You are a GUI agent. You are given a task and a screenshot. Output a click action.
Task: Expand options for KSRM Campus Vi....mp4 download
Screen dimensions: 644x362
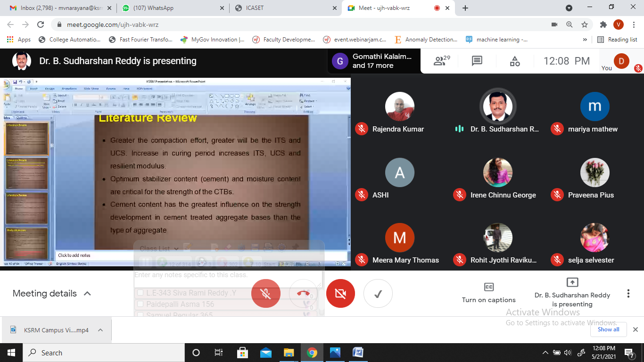click(x=100, y=330)
